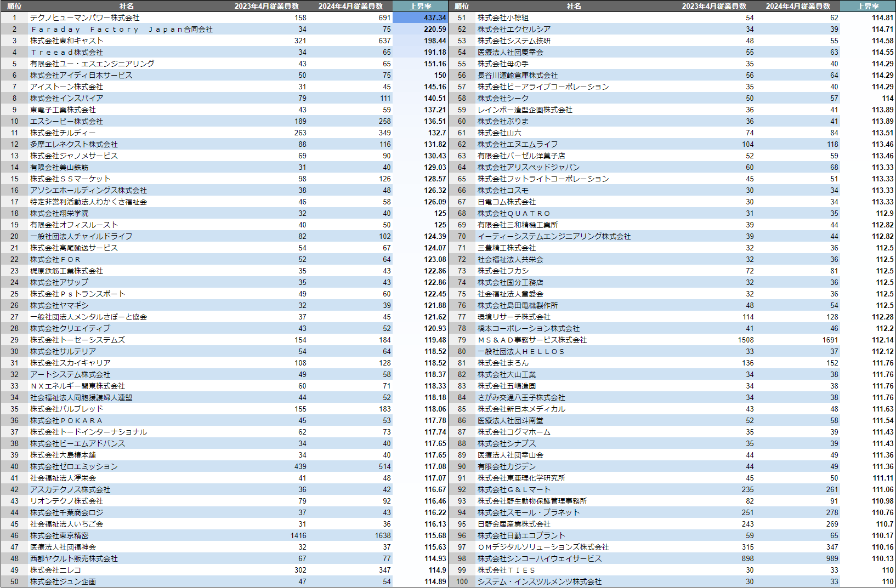The width and height of the screenshot is (896, 588).
Task: Select 環境リサーチ株式会社
Action: [514, 317]
